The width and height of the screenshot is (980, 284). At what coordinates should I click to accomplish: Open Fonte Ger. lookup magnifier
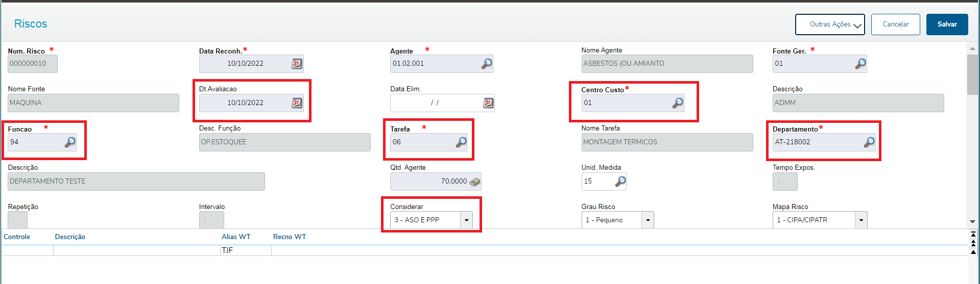(861, 64)
